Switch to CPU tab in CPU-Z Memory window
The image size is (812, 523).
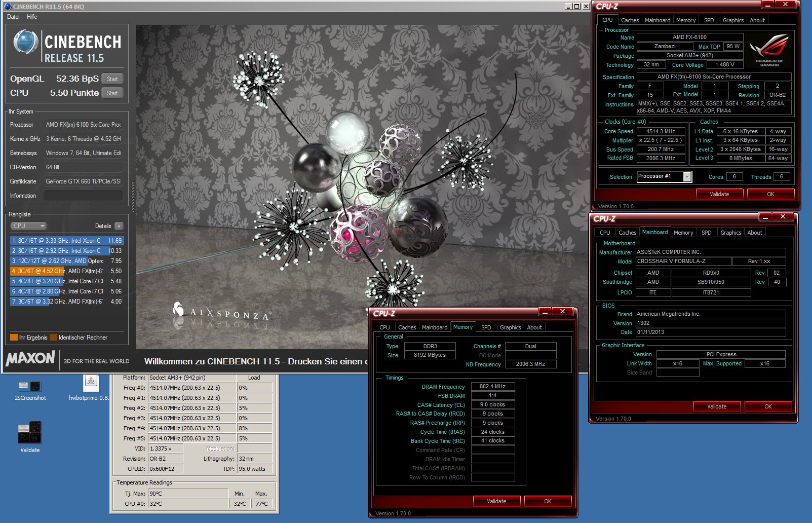pyautogui.click(x=384, y=327)
